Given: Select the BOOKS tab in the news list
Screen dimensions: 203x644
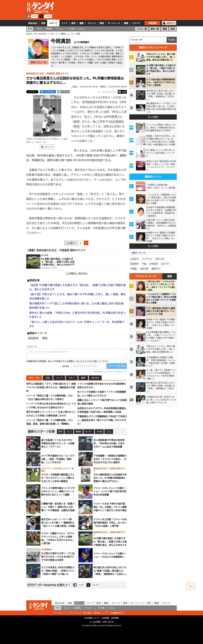Looking at the screenshot, I should pyautogui.click(x=95, y=378).
